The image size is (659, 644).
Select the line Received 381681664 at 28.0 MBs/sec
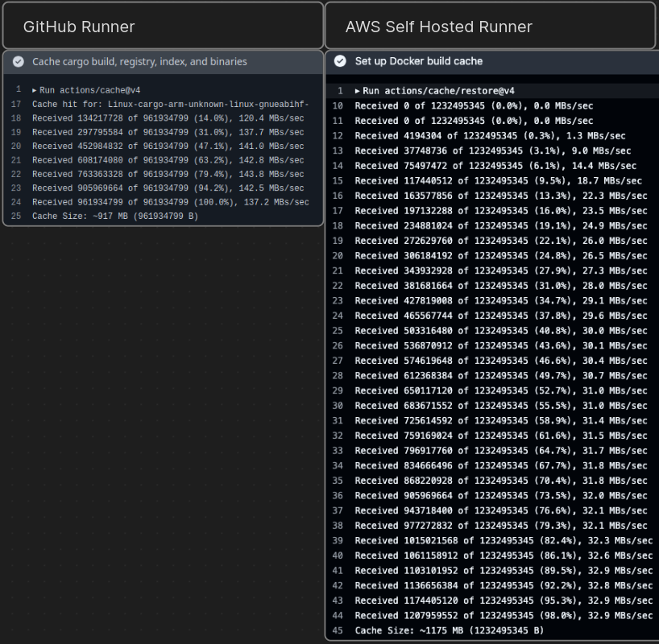(501, 286)
